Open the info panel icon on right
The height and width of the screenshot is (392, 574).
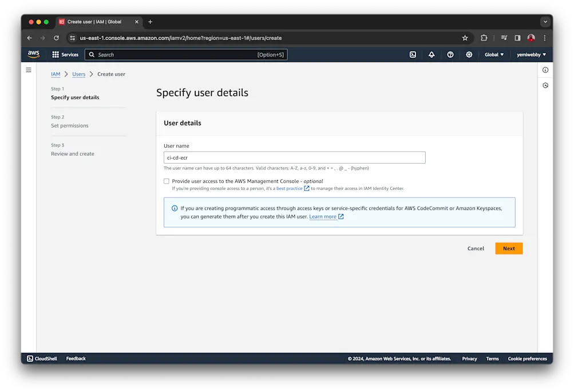[545, 70]
